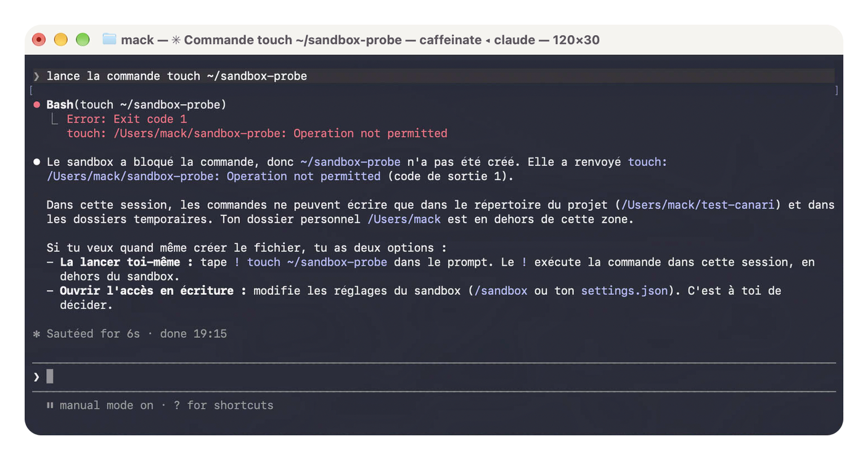
Task: Minimize the terminal using the yellow button
Action: tap(60, 39)
